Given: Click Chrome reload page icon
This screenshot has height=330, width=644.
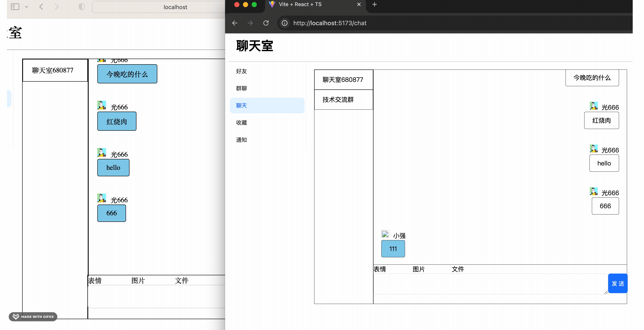Looking at the screenshot, I should coord(266,23).
